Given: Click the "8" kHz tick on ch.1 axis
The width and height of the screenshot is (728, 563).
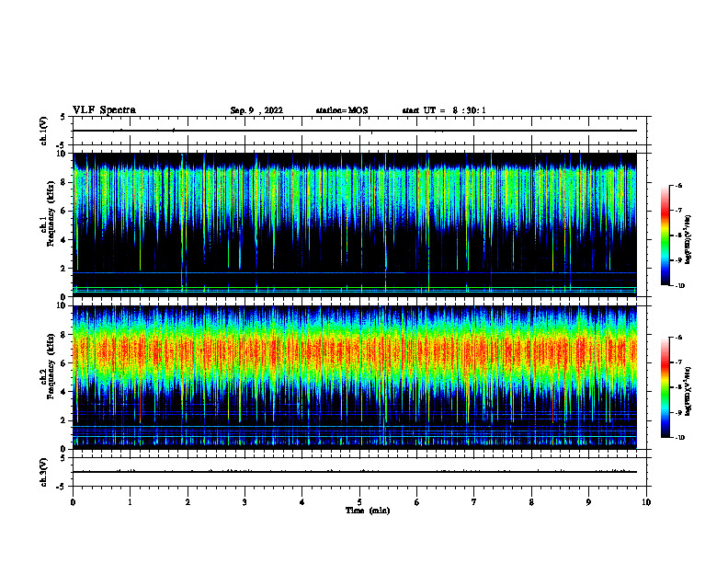Looking at the screenshot, I should pos(63,182).
